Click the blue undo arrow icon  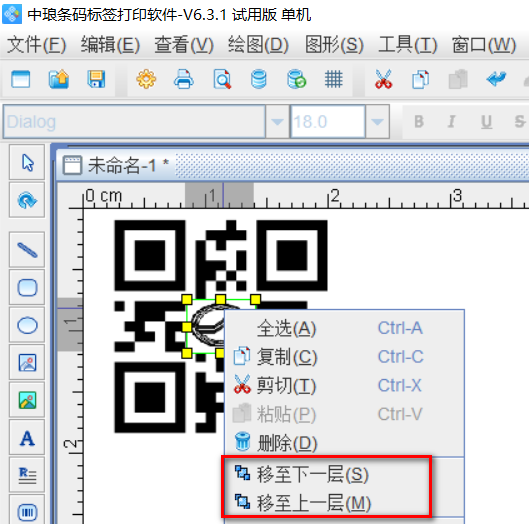pyautogui.click(x=496, y=79)
